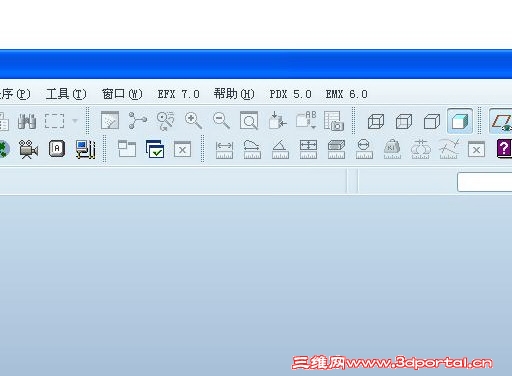Switch to shaded display mode
The height and width of the screenshot is (376, 512).
(460, 121)
